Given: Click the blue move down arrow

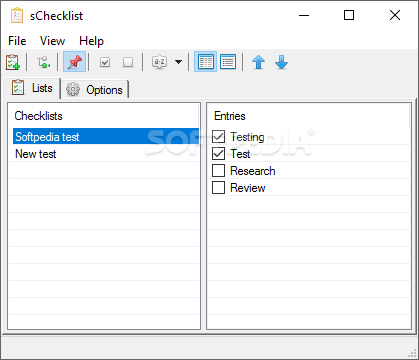Looking at the screenshot, I should point(281,62).
